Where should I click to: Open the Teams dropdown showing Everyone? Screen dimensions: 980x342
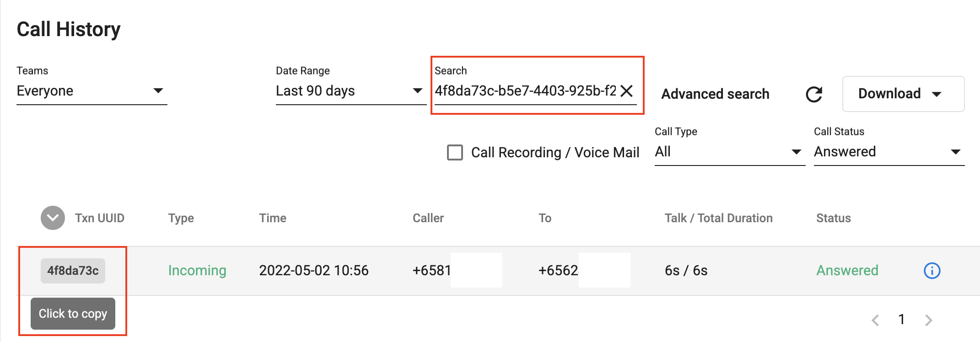(92, 91)
